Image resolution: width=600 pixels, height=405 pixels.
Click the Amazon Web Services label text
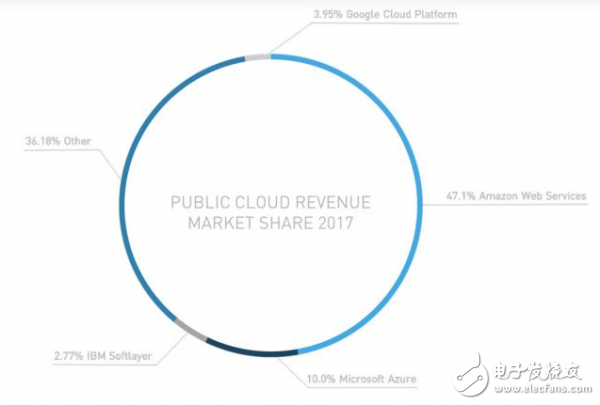[532, 195]
